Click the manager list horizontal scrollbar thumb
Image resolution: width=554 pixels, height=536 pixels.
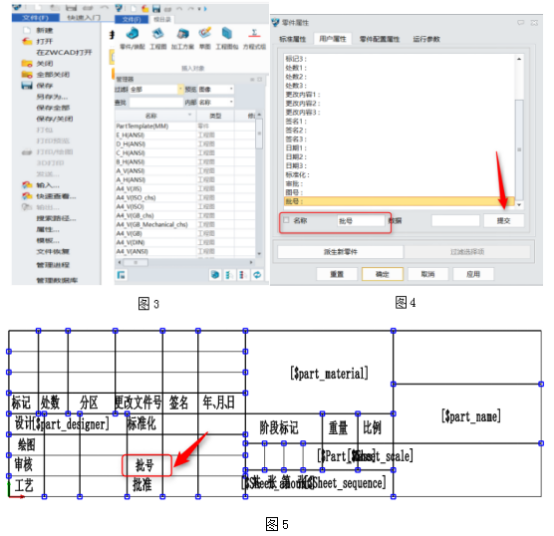[x=135, y=263]
